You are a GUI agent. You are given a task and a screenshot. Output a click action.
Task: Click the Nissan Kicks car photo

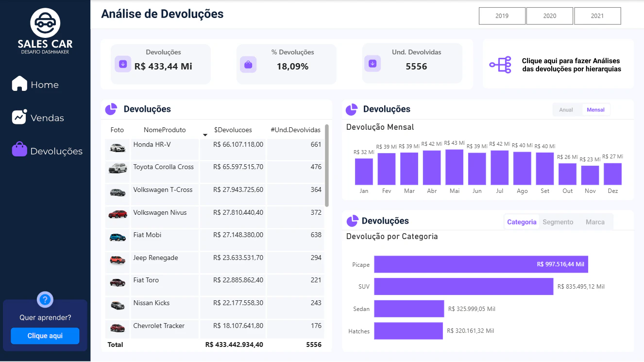pyautogui.click(x=118, y=305)
